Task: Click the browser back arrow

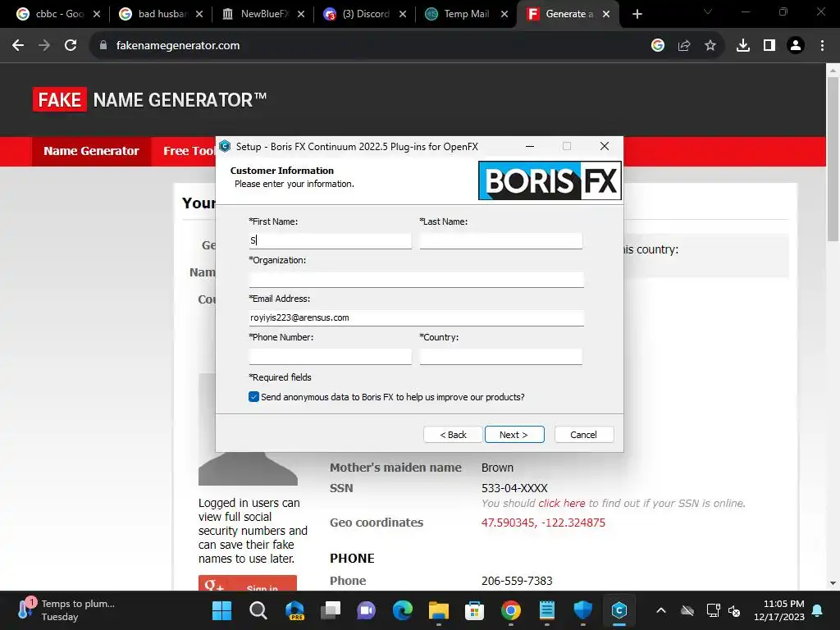Action: (18, 46)
